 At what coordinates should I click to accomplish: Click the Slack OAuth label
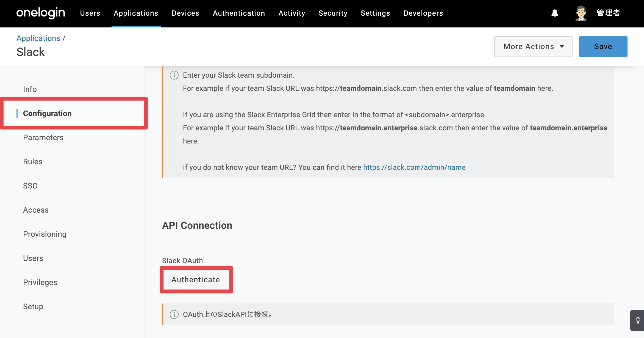pos(182,260)
